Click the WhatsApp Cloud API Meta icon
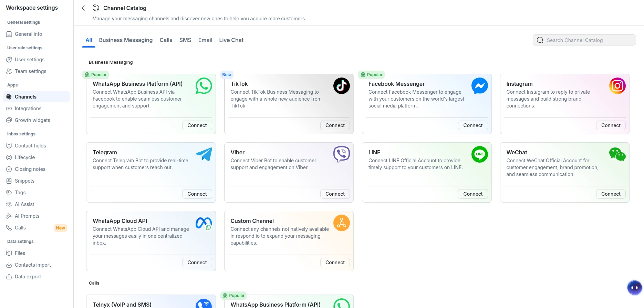 click(x=204, y=223)
